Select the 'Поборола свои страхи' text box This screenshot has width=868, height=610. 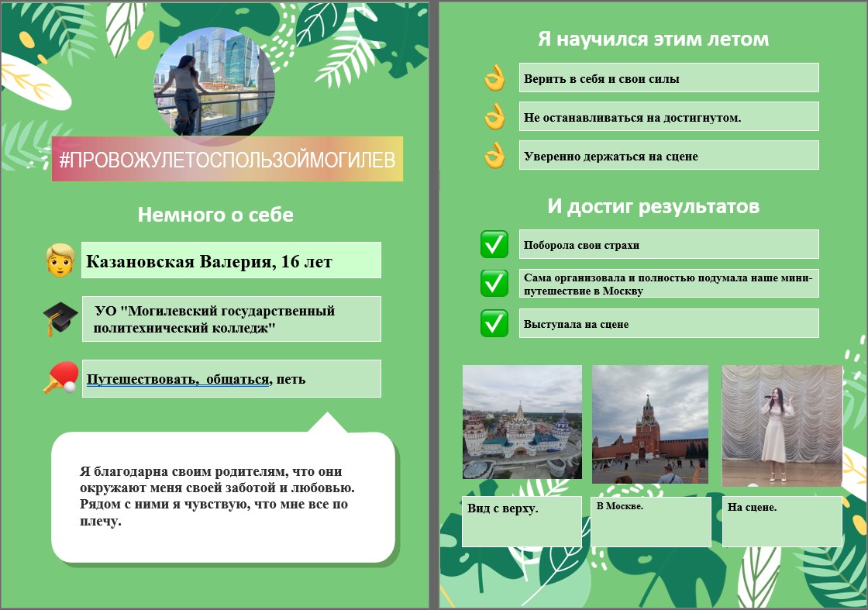click(x=669, y=244)
